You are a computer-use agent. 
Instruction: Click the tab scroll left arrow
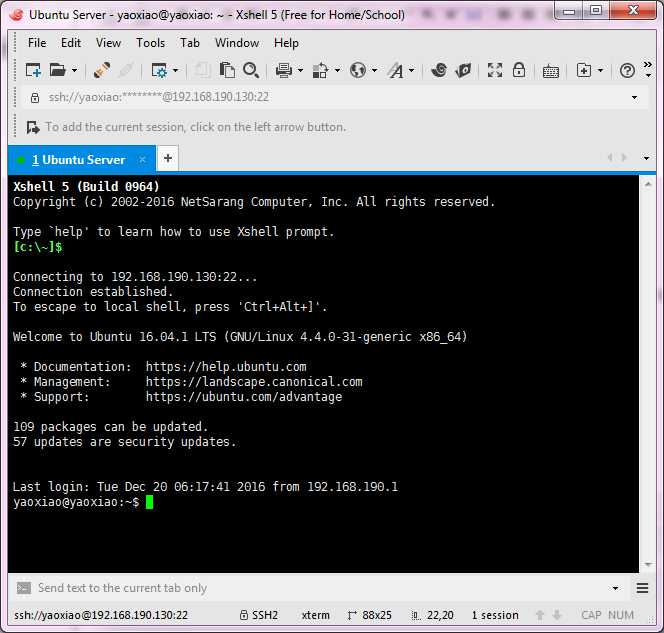click(x=610, y=158)
